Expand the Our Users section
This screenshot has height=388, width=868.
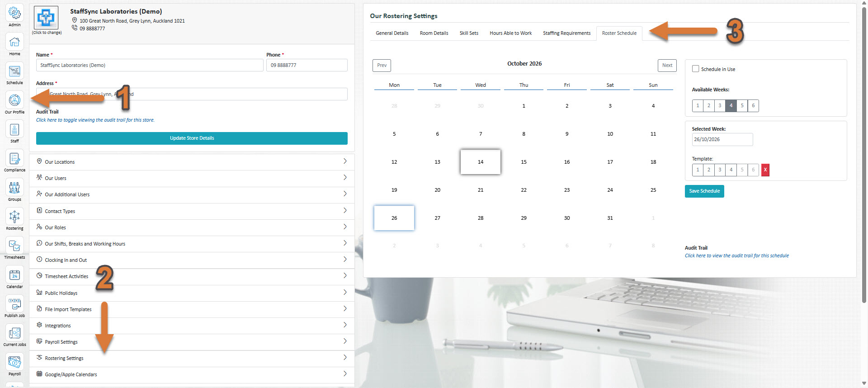(192, 178)
